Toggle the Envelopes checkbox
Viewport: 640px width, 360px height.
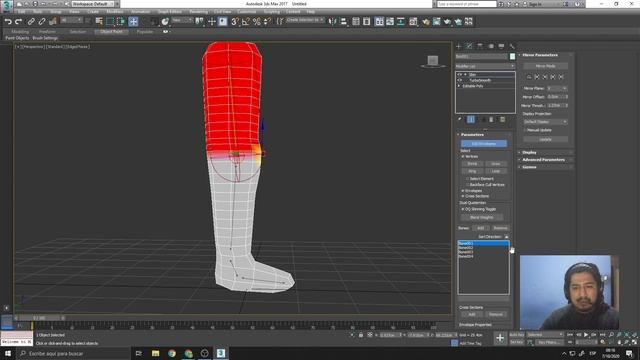click(463, 191)
